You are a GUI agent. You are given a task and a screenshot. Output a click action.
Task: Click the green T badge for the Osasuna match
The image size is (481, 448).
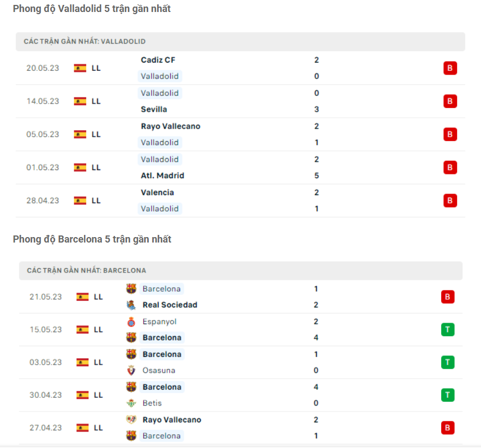click(448, 362)
